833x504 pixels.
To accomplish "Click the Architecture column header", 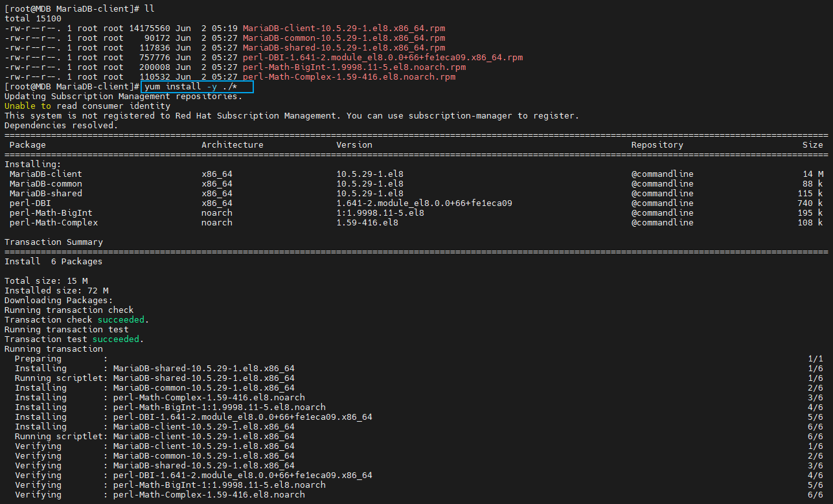I will (232, 144).
